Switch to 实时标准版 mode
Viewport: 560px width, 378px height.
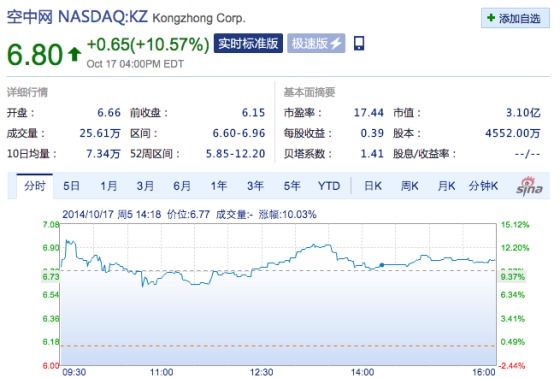point(248,43)
